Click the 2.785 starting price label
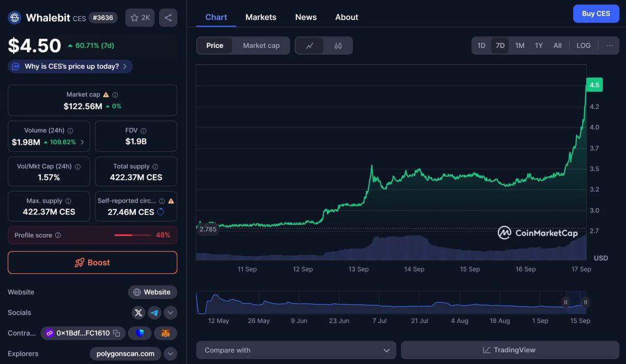This screenshot has width=626, height=364. (208, 229)
